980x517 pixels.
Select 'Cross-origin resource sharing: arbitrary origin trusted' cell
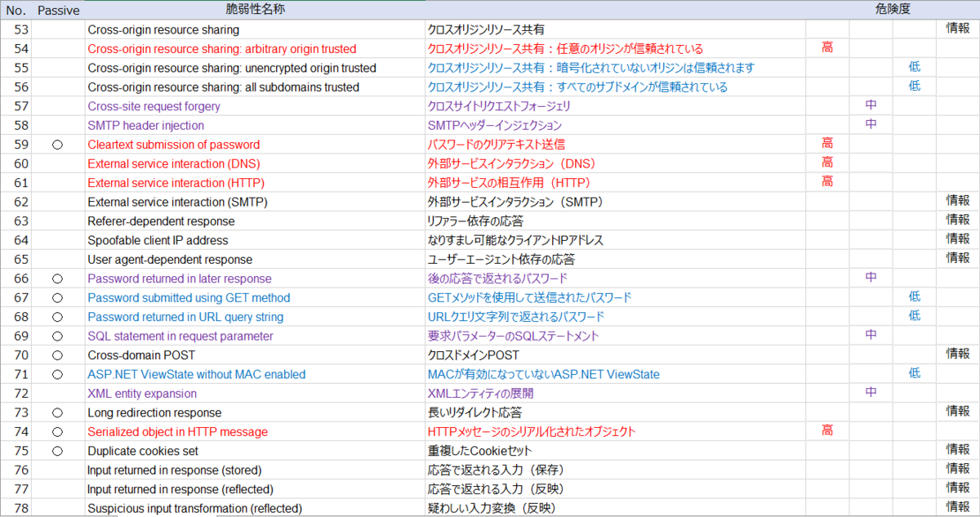pos(255,48)
